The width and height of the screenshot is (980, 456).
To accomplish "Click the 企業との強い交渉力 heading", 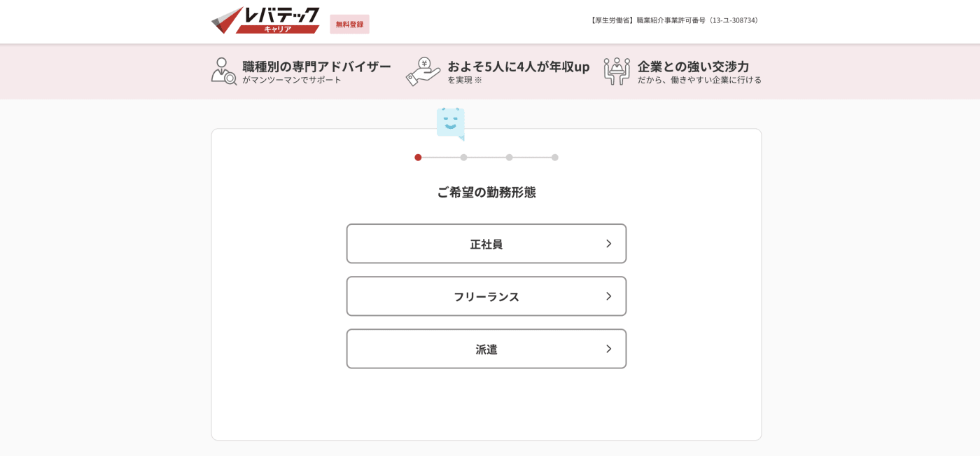I will (x=693, y=67).
